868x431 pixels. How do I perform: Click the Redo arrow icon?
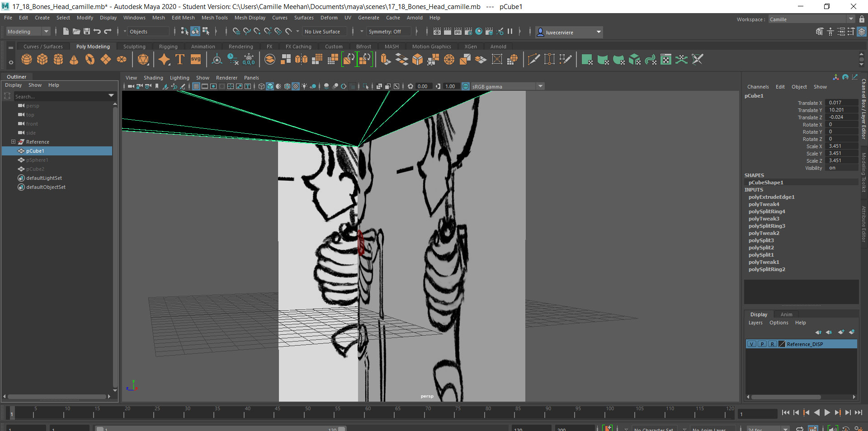108,31
